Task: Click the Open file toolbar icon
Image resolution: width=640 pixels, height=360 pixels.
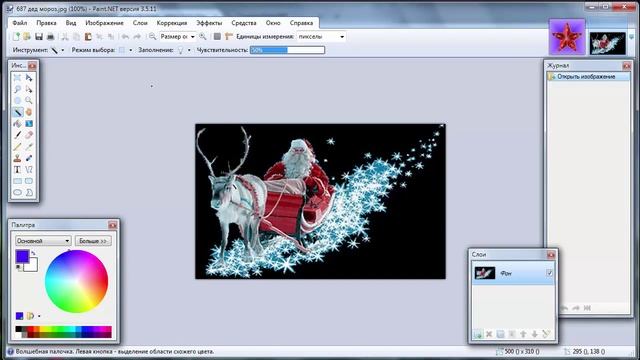Action: pyautogui.click(x=27, y=37)
